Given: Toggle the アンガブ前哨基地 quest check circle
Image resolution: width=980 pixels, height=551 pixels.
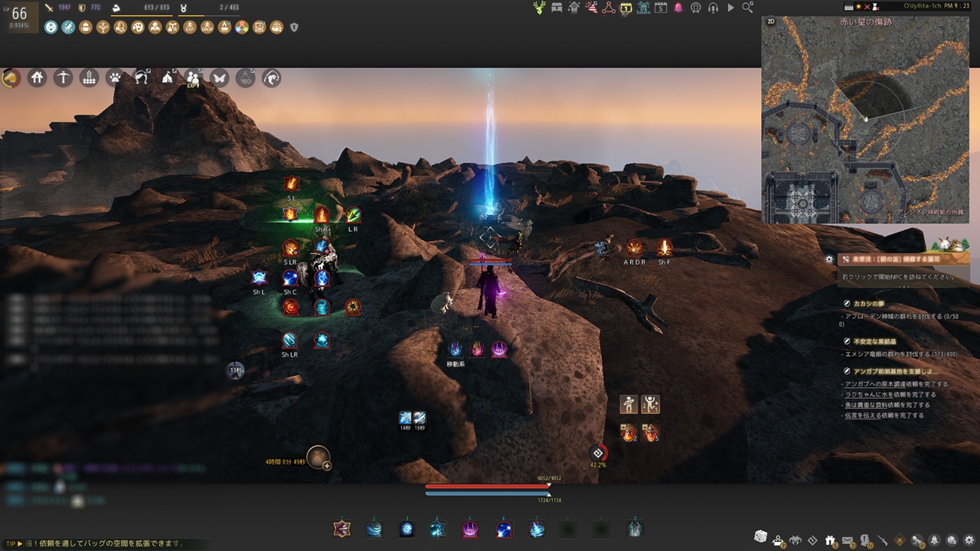Looking at the screenshot, I should [x=848, y=371].
